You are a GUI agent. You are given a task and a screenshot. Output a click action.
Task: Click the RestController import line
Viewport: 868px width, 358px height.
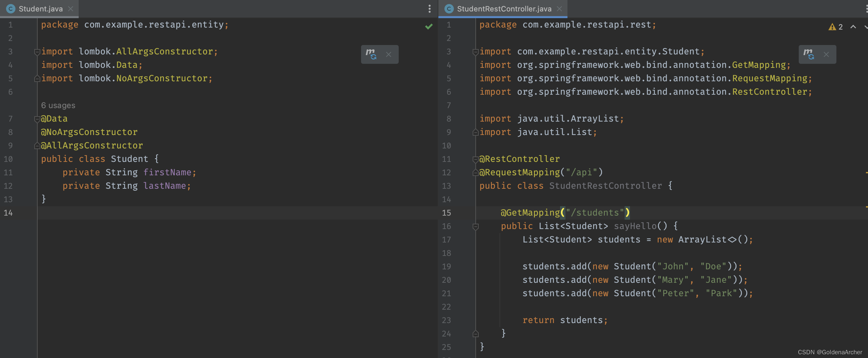(x=645, y=92)
